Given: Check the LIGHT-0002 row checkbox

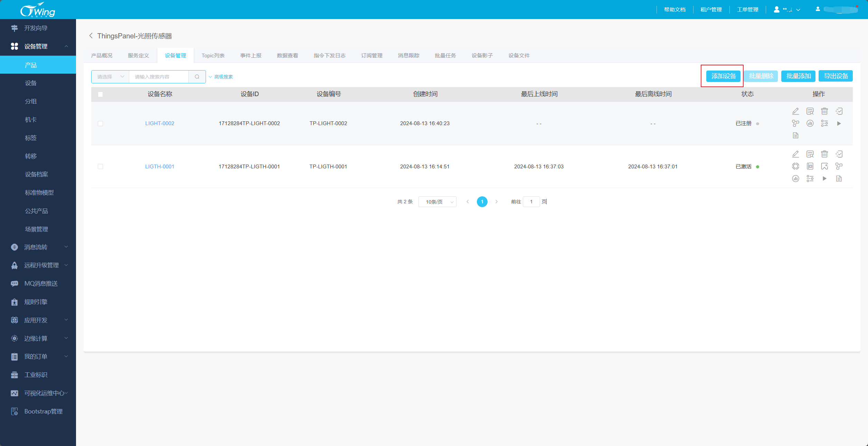Looking at the screenshot, I should tap(101, 123).
